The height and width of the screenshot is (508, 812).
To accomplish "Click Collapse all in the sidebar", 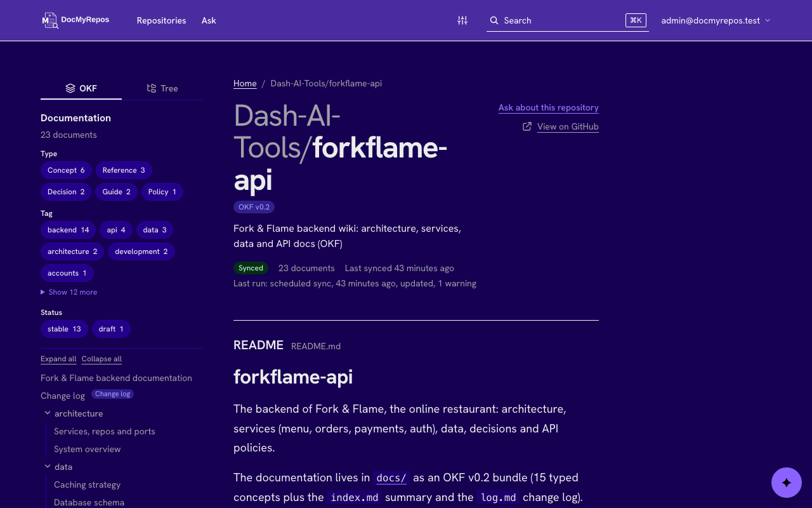I will [x=101, y=359].
